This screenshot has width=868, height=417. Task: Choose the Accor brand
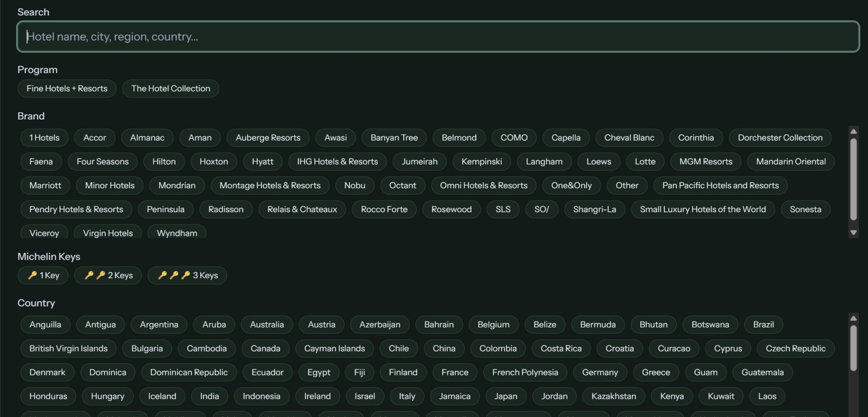click(x=95, y=138)
